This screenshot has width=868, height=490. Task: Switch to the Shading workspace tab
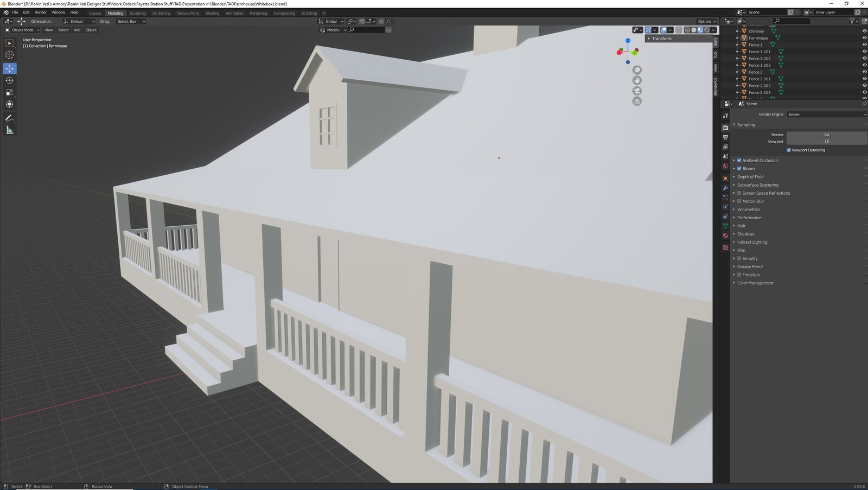[212, 13]
